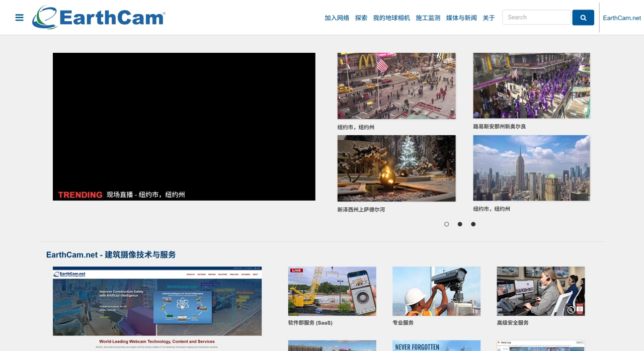
Task: Select the 专业服务 service image
Action: [x=436, y=291]
